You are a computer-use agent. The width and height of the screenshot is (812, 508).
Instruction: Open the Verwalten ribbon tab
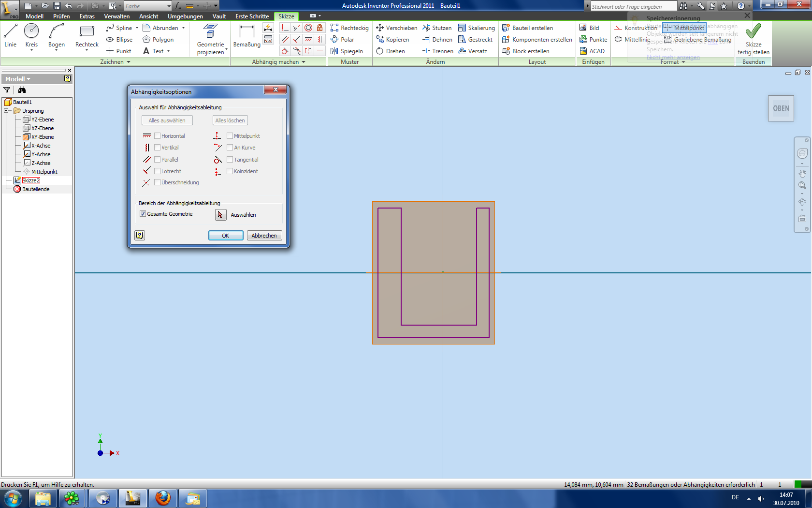(117, 16)
